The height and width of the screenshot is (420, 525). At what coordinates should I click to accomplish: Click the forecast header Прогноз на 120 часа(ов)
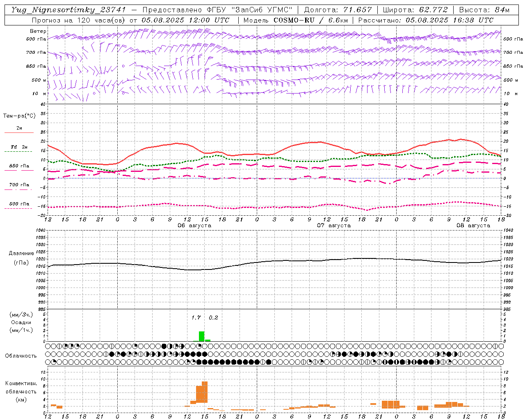point(79,20)
